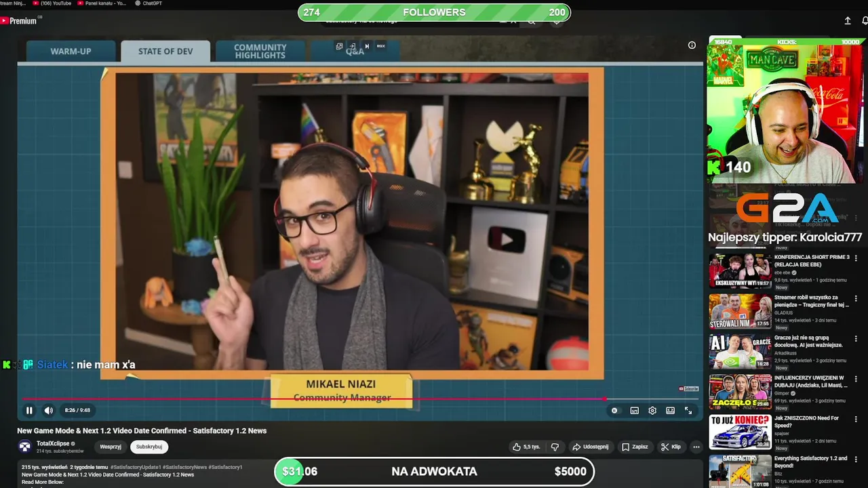Switch to the '(106) YouTube' browser tab

pyautogui.click(x=53, y=3)
